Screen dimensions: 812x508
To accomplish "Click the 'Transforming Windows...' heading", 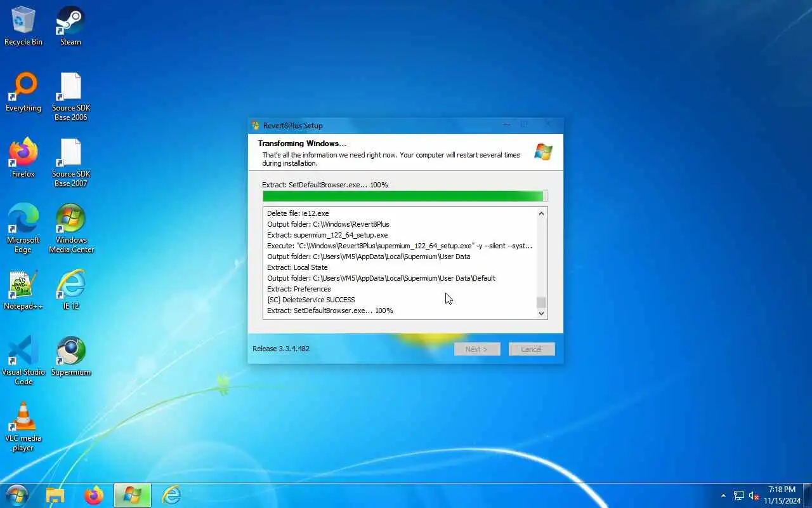I will [302, 144].
